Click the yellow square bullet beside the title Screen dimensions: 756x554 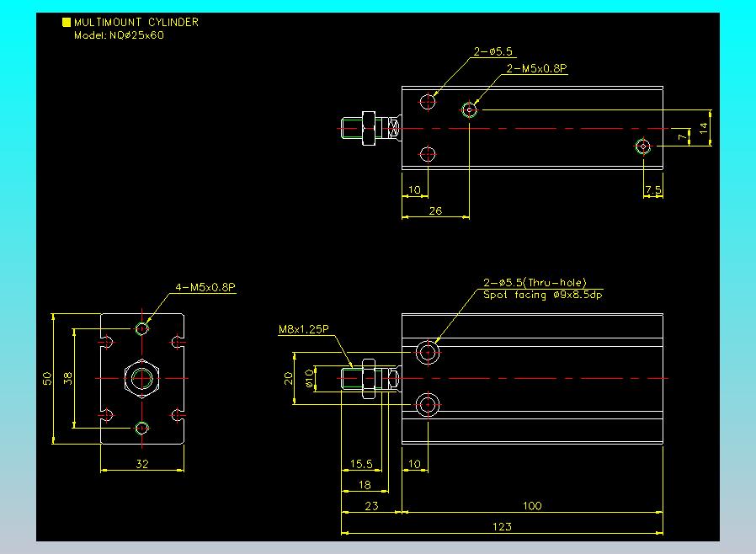pos(67,22)
